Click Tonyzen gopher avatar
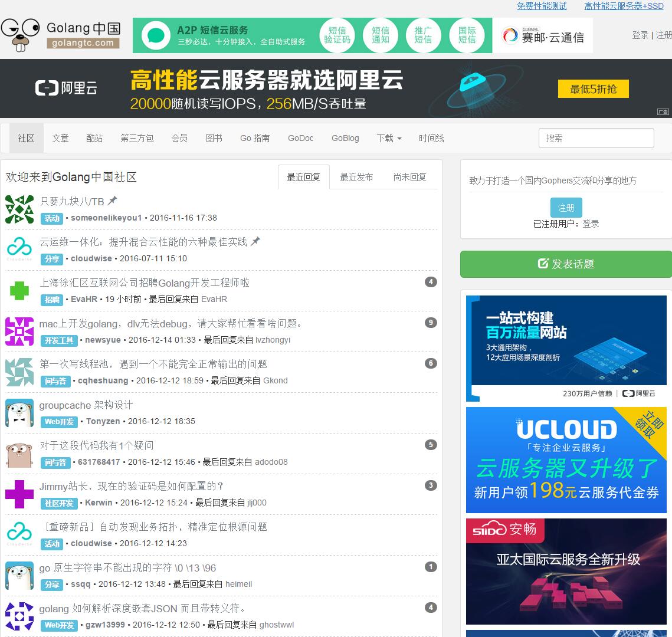This screenshot has width=672, height=637. [19, 413]
